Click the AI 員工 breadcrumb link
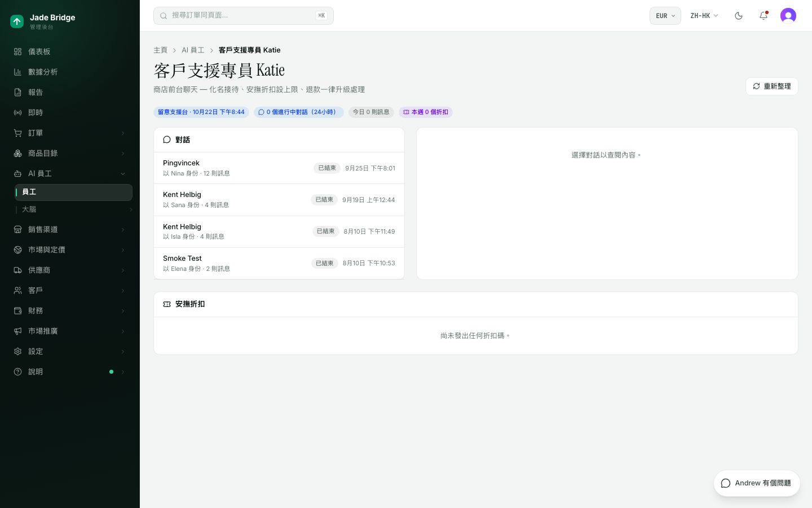This screenshot has width=812, height=508. [x=193, y=50]
